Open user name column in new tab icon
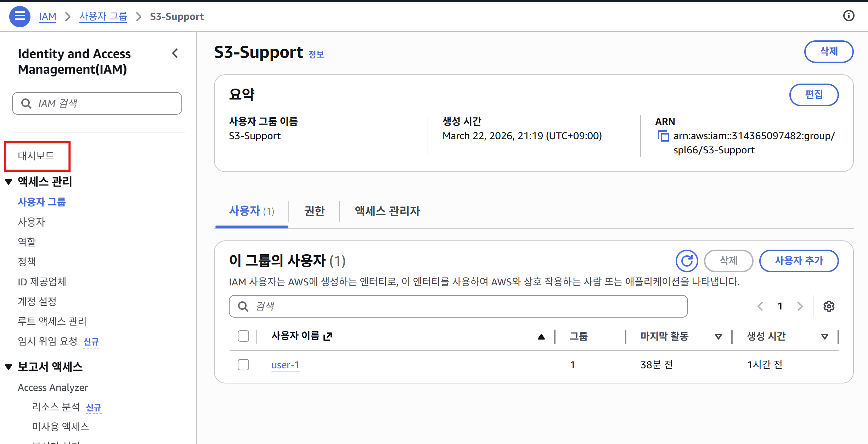 [328, 336]
